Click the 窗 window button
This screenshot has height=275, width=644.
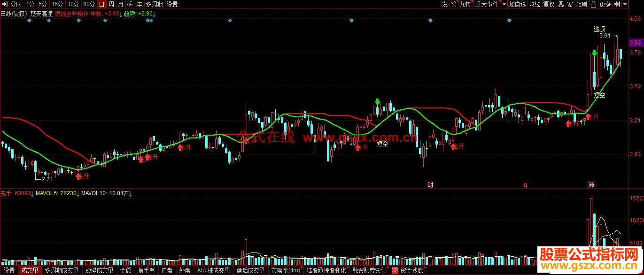570,4
